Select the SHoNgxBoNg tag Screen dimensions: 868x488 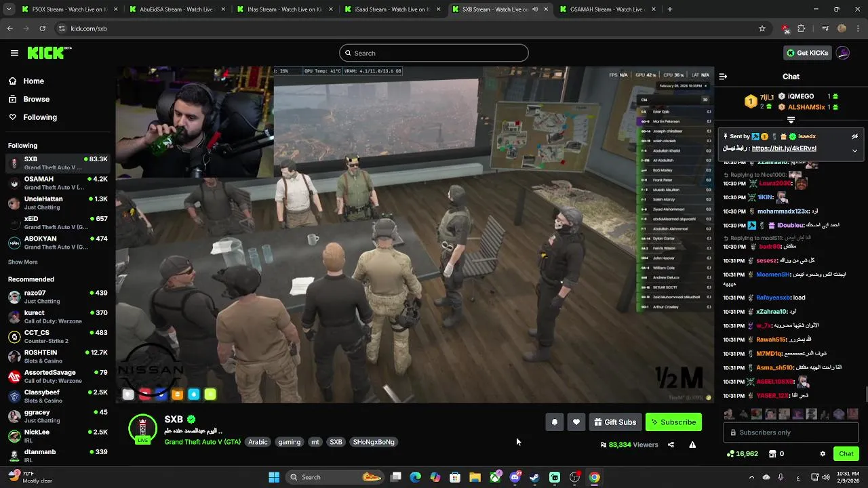(374, 442)
